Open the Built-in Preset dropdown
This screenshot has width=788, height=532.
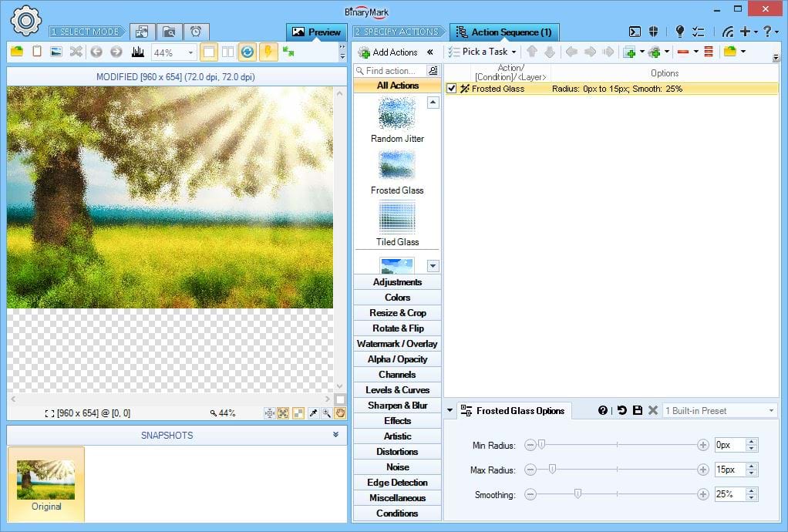pyautogui.click(x=771, y=411)
